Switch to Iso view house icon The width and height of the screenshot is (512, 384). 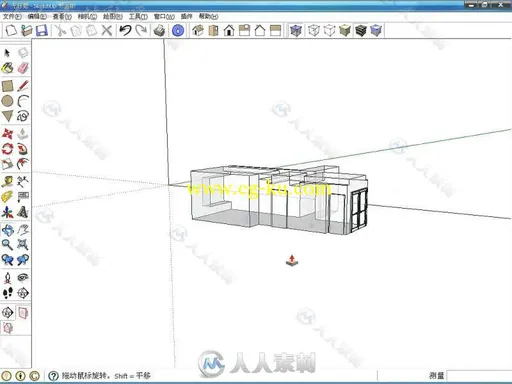[198, 31]
